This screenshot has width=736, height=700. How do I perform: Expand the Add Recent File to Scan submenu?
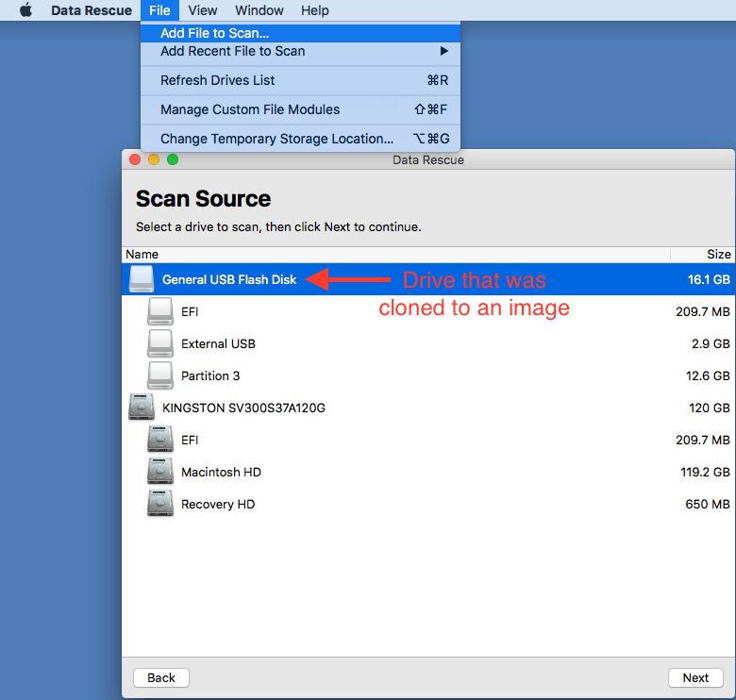tap(300, 51)
